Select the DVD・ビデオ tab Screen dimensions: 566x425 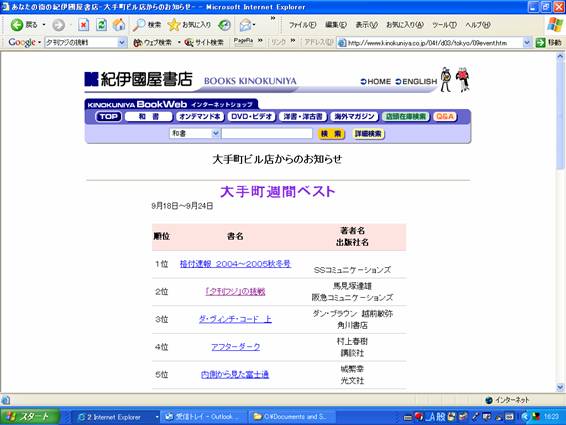(252, 117)
